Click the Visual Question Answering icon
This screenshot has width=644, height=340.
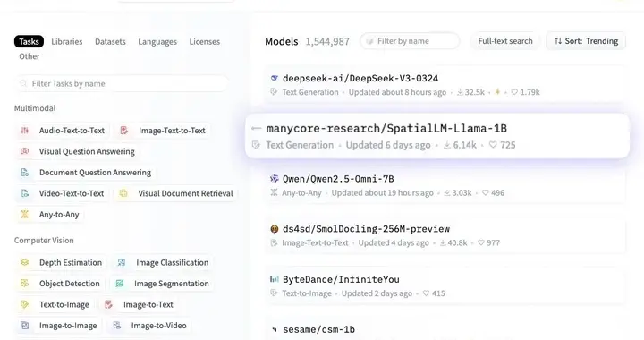25,151
